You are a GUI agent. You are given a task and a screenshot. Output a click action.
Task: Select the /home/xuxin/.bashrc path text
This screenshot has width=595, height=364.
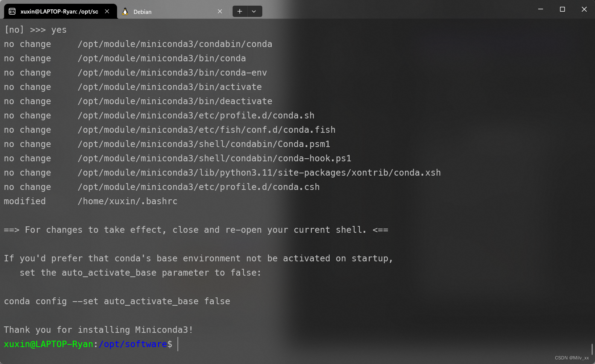(127, 201)
